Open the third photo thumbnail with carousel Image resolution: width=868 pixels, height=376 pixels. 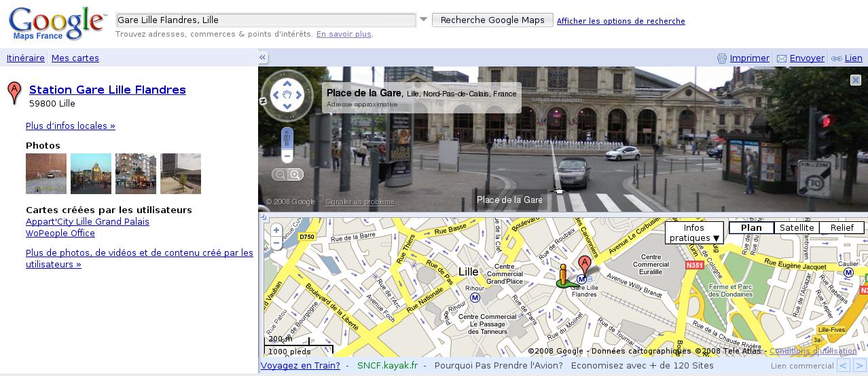click(x=136, y=174)
